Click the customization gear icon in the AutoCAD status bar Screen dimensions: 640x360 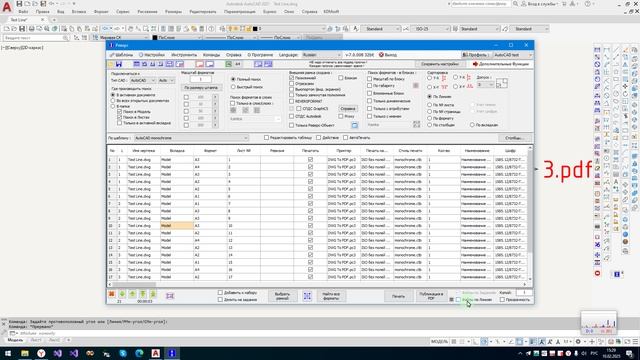(578, 342)
